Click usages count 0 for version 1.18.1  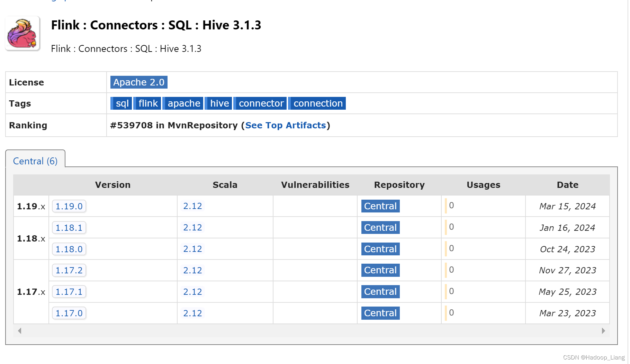click(x=451, y=227)
